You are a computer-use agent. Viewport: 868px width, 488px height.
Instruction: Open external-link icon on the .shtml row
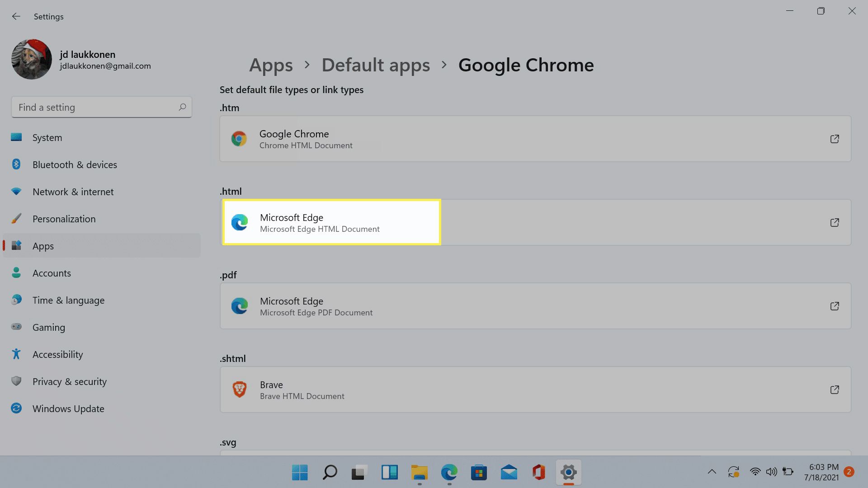coord(835,389)
